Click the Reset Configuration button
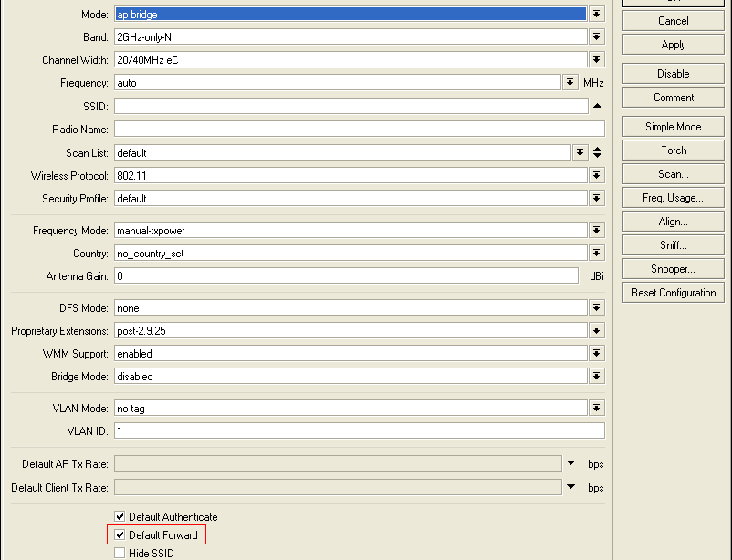Image resolution: width=732 pixels, height=560 pixels. [x=674, y=293]
